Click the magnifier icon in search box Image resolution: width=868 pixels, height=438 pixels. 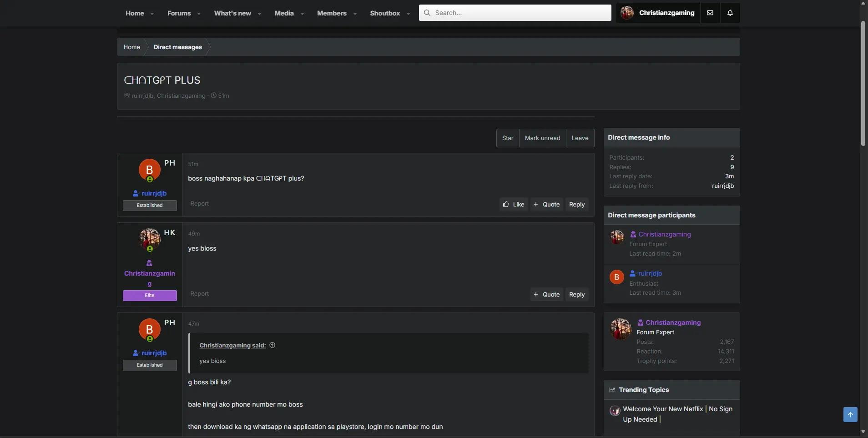click(x=427, y=13)
